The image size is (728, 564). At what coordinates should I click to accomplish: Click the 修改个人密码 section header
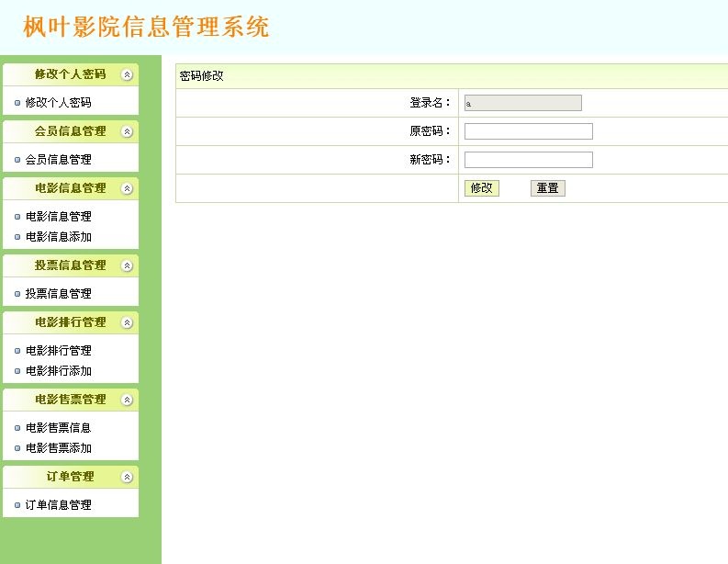pyautogui.click(x=70, y=74)
